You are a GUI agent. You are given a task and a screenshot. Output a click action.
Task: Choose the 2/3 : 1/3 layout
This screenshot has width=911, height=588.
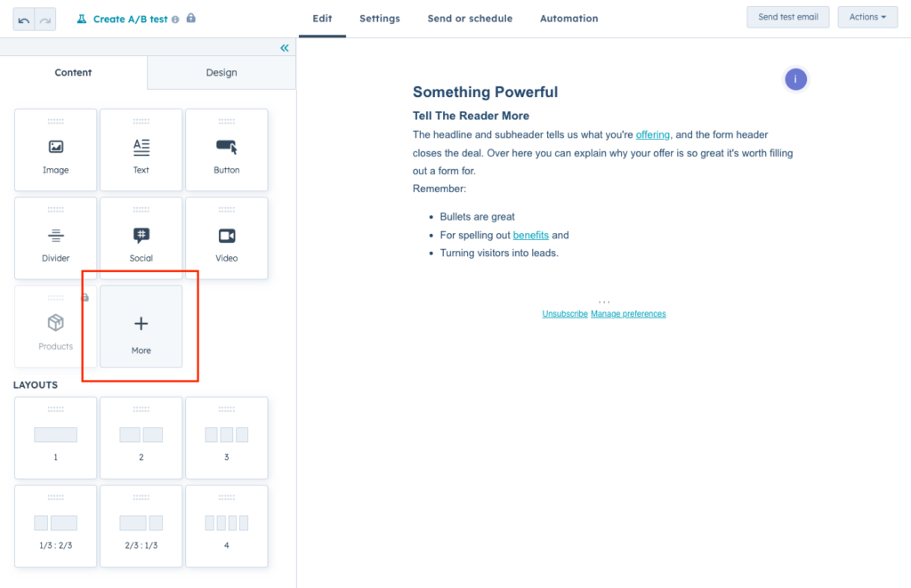click(x=141, y=527)
